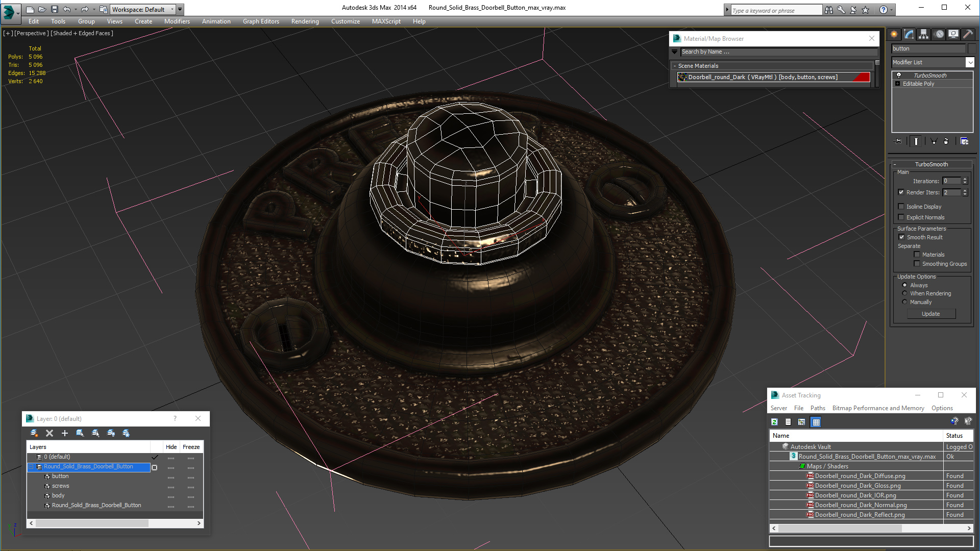Click Pin Stack icon below modifier stack
The width and height of the screenshot is (980, 551).
click(x=898, y=141)
